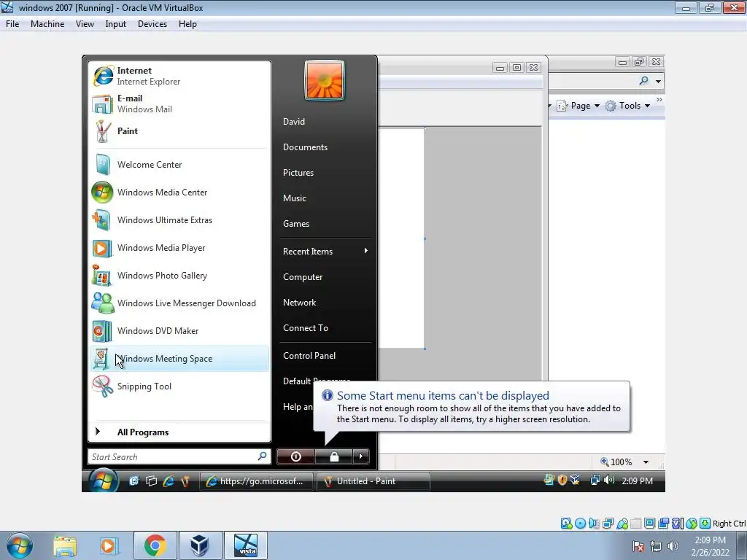747x560 pixels.
Task: Click host Windows Start button
Action: click(20, 545)
